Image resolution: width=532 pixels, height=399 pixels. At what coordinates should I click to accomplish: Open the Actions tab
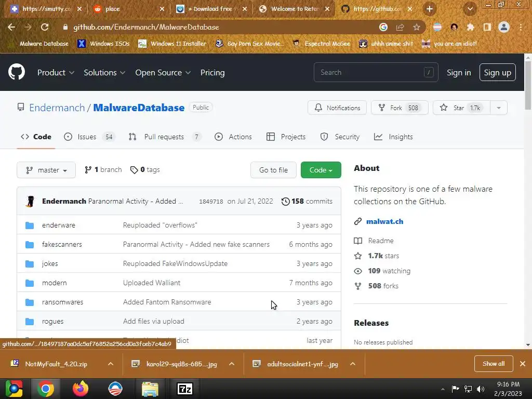click(233, 137)
